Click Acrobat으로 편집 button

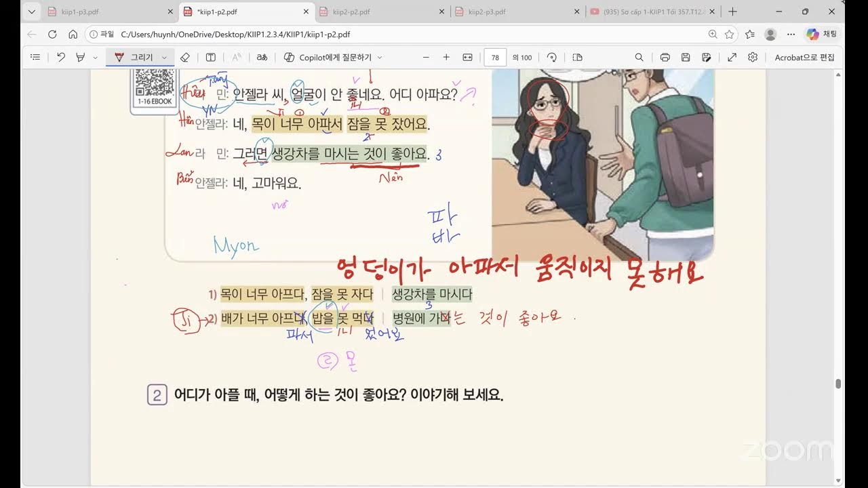805,58
